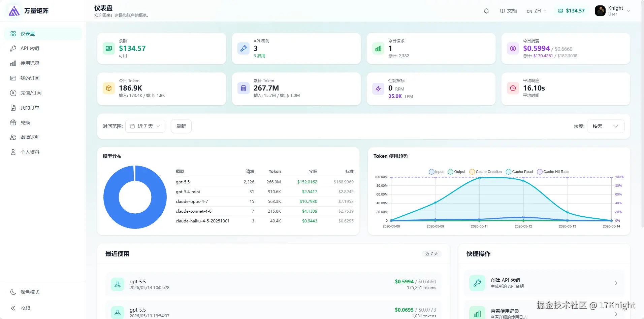Click the claude-haiku-4-5-20251001 model row
The height and width of the screenshot is (319, 644).
[265, 221]
